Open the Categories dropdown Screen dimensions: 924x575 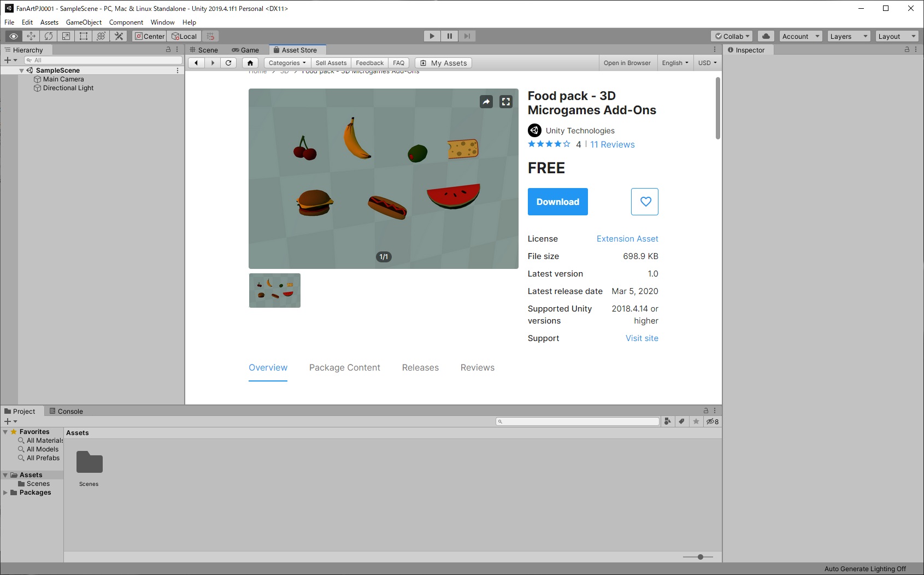point(287,63)
